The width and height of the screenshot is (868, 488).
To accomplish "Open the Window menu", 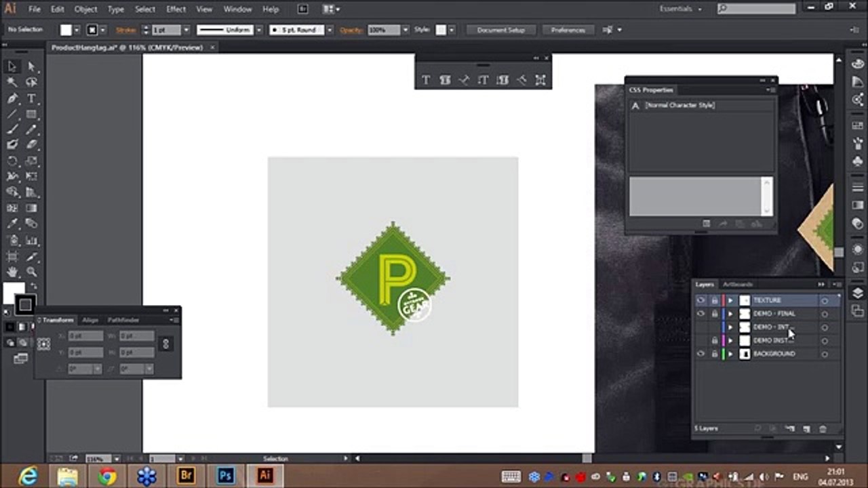I will 237,9.
